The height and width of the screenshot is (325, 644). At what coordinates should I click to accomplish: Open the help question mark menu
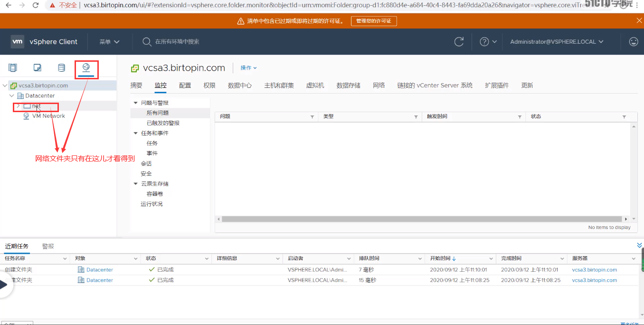pyautogui.click(x=488, y=42)
